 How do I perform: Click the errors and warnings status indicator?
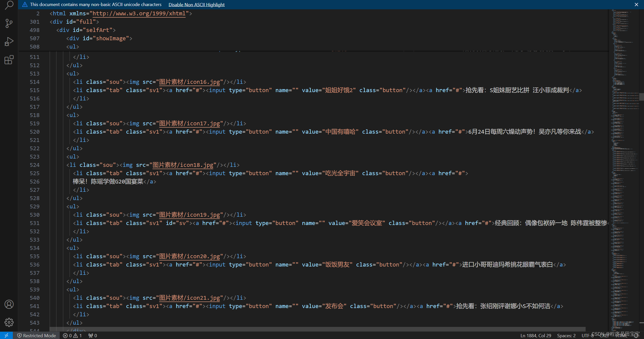point(72,335)
